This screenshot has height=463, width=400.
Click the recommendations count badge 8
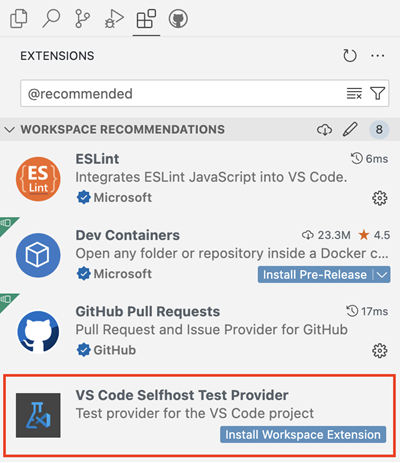tap(379, 129)
